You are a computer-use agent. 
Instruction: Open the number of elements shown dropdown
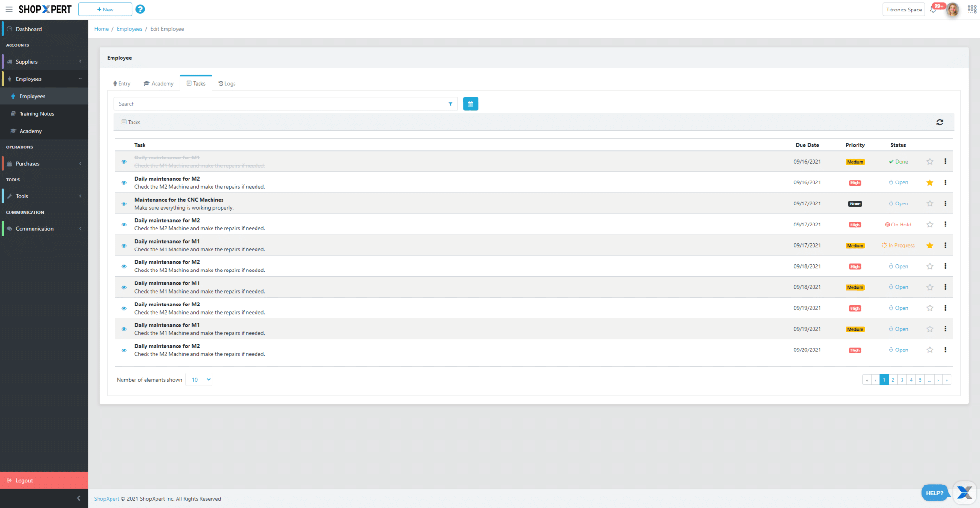point(199,380)
